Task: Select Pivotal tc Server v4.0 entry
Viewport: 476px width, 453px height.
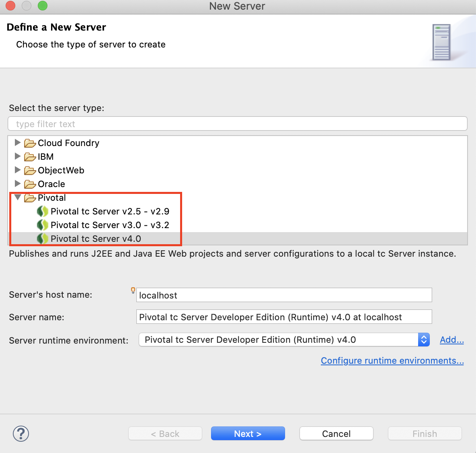Action: coord(96,239)
